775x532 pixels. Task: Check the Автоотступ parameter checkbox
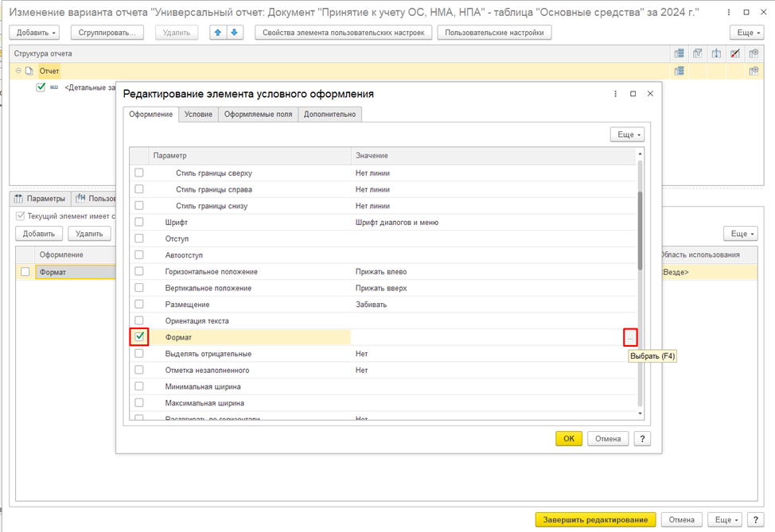click(x=139, y=255)
